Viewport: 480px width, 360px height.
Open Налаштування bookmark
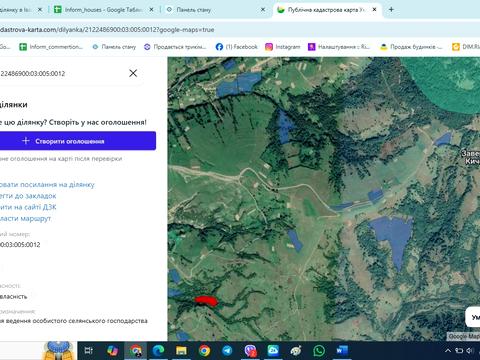(339, 47)
